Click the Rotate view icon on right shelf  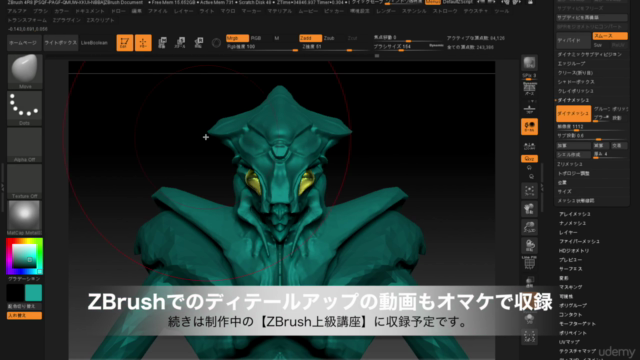[x=529, y=246]
